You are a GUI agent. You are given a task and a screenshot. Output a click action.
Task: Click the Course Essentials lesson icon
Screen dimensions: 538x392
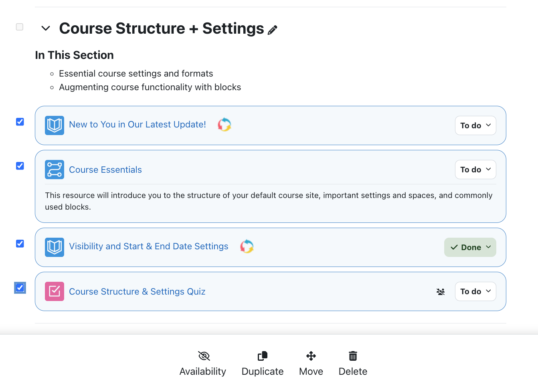(55, 170)
